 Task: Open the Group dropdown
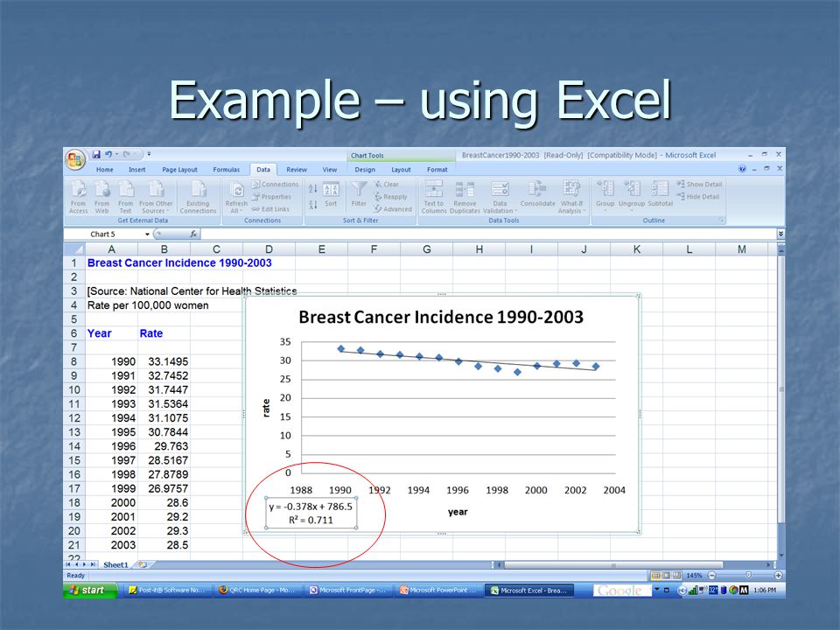tap(605, 196)
